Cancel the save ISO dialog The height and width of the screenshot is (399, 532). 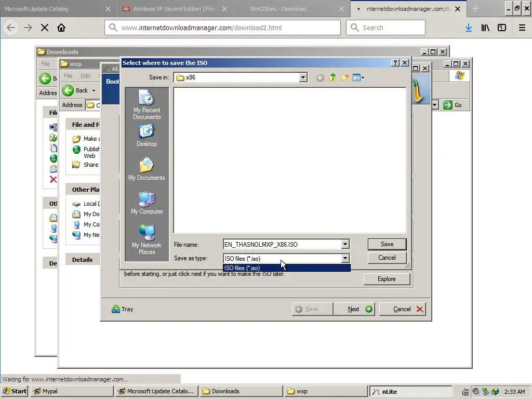tap(387, 258)
